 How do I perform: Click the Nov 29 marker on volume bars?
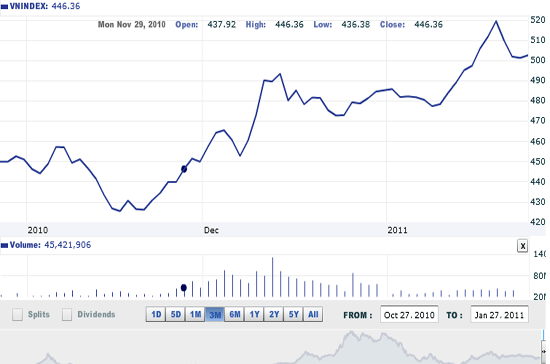pyautogui.click(x=184, y=288)
